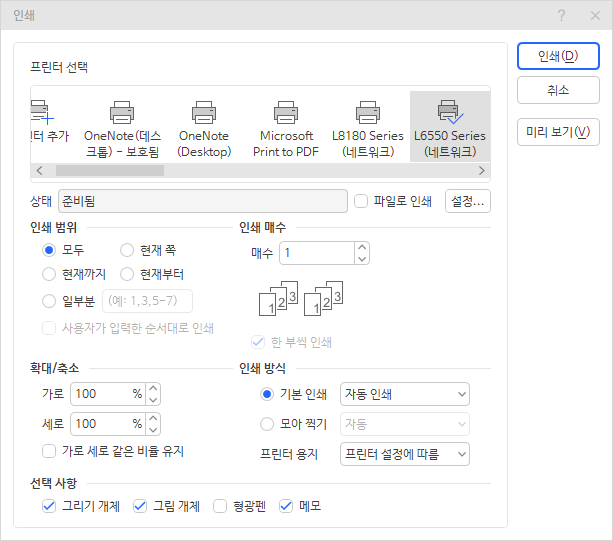
Task: Click the collated pages 1-2-3 illustration
Action: click(x=301, y=298)
